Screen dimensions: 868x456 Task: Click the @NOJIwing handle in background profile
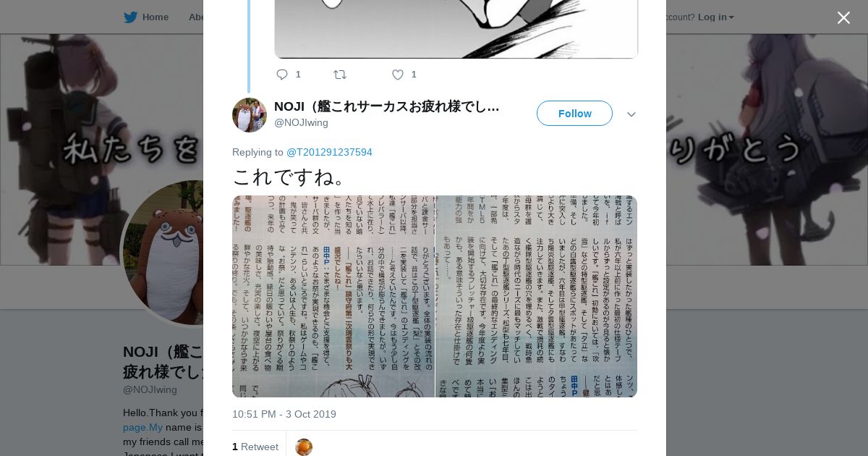click(150, 389)
